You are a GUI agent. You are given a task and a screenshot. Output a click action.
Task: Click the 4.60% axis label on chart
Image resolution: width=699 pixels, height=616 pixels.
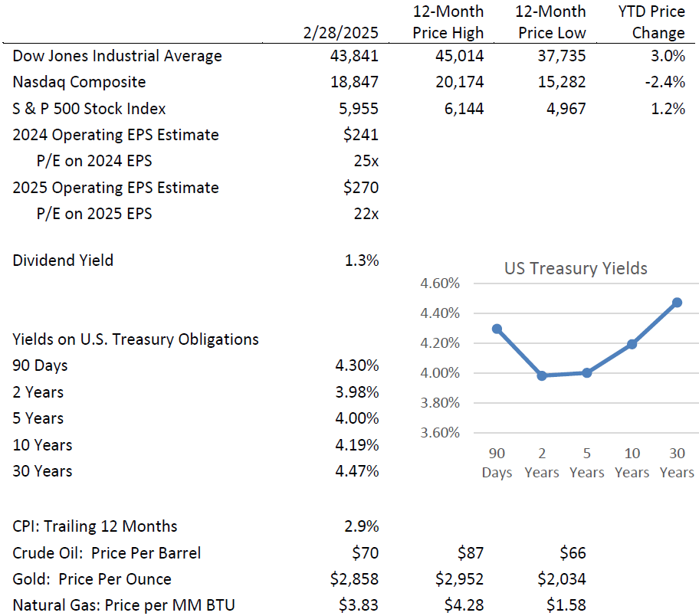(439, 283)
